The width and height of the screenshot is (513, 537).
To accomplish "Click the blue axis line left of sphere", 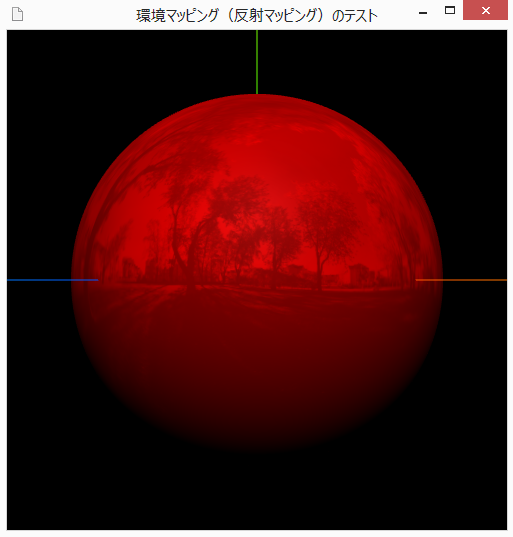I will tap(52, 280).
